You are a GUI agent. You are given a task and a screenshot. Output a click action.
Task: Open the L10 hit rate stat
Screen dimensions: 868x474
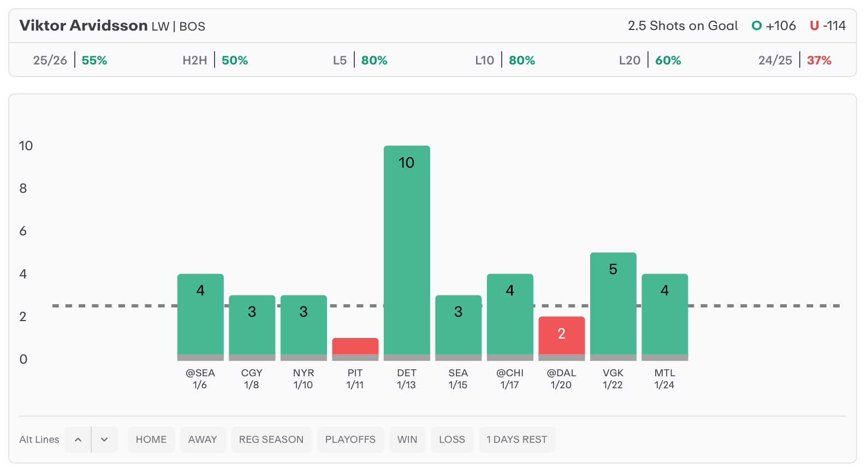505,60
